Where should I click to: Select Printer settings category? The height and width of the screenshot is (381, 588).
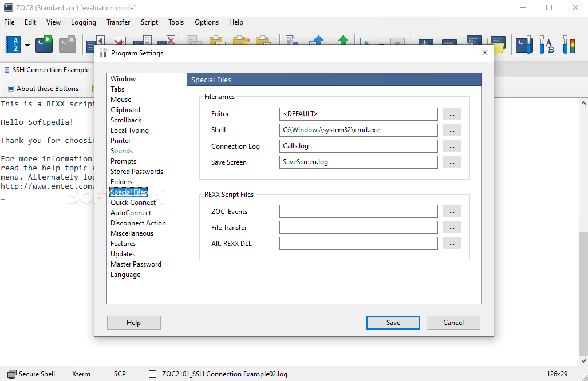(120, 141)
